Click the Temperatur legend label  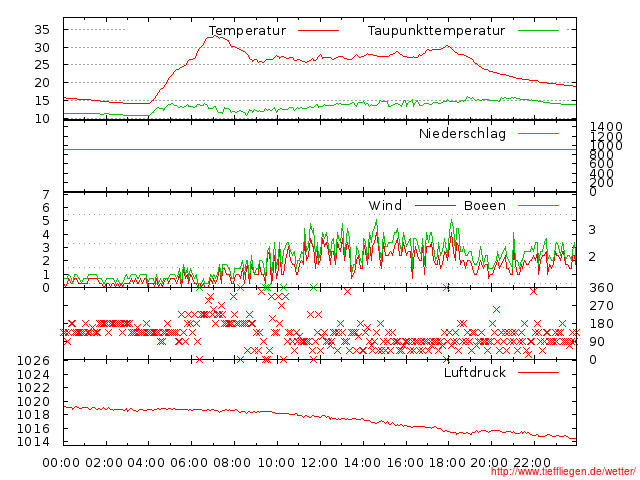[247, 31]
